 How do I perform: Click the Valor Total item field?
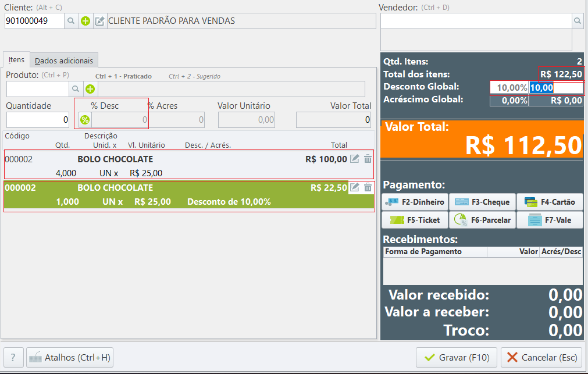[333, 120]
